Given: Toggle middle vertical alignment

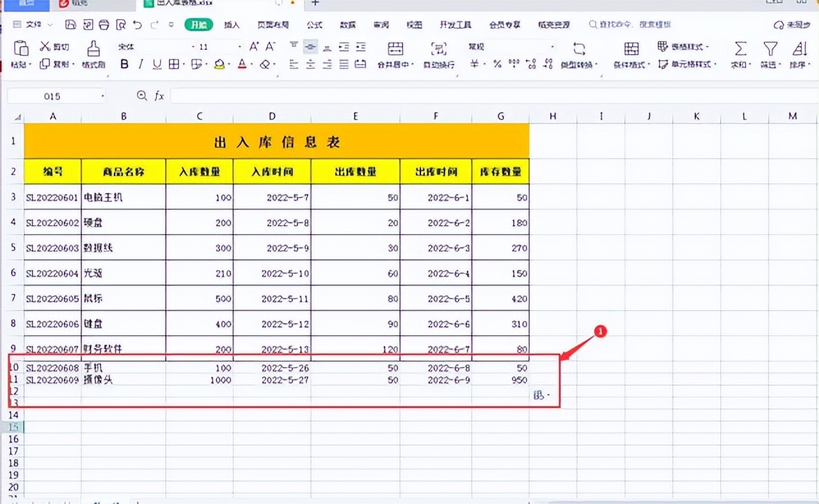Looking at the screenshot, I should coord(310,46).
